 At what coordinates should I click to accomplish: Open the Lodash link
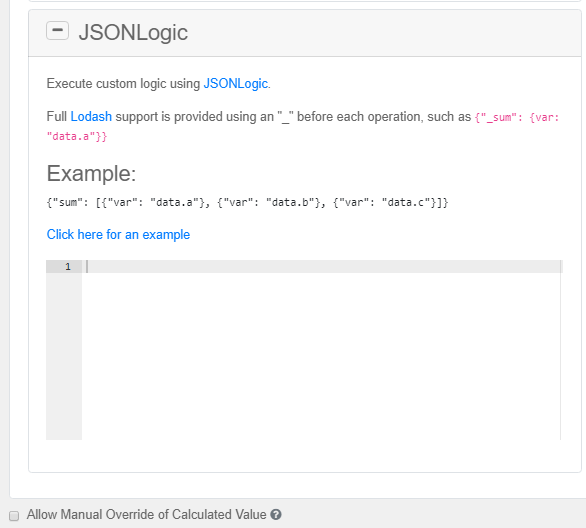[x=91, y=117]
